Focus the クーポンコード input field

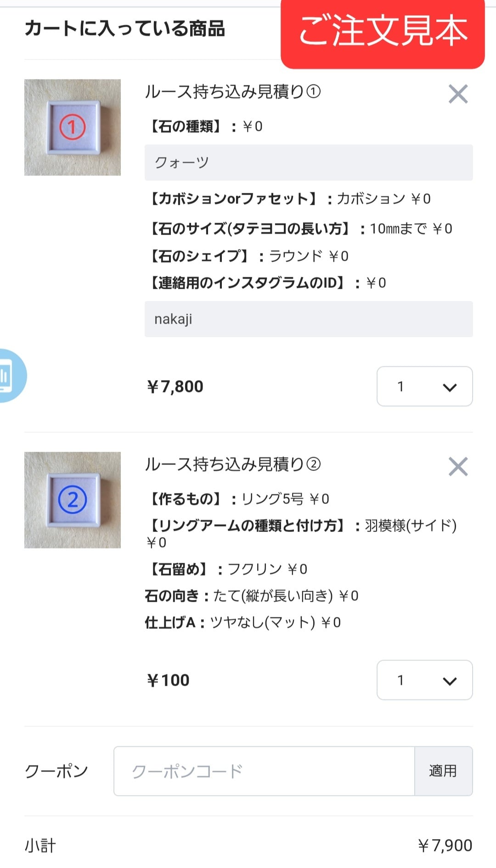point(264,771)
